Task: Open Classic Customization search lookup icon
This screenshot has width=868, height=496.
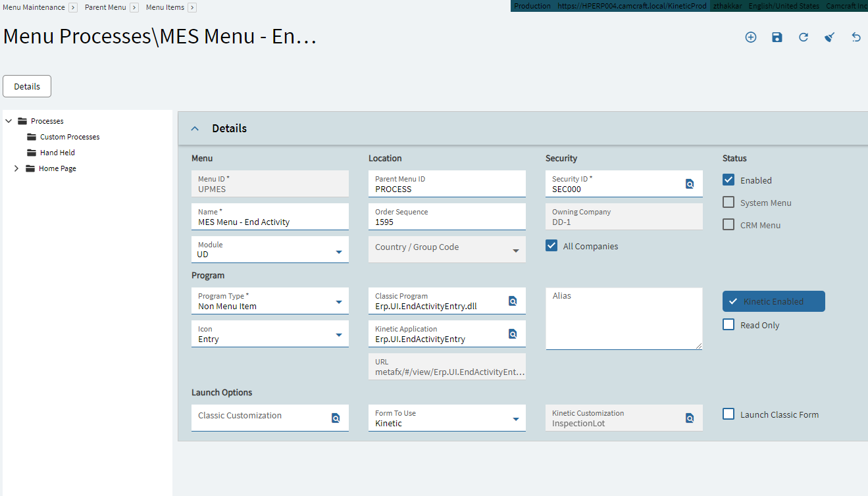Action: (336, 418)
